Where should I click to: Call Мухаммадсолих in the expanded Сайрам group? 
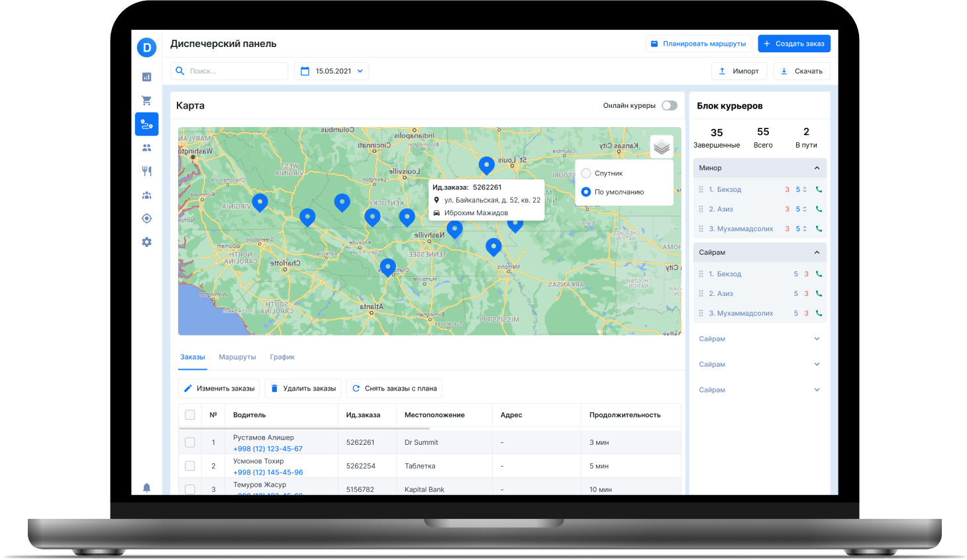point(819,314)
